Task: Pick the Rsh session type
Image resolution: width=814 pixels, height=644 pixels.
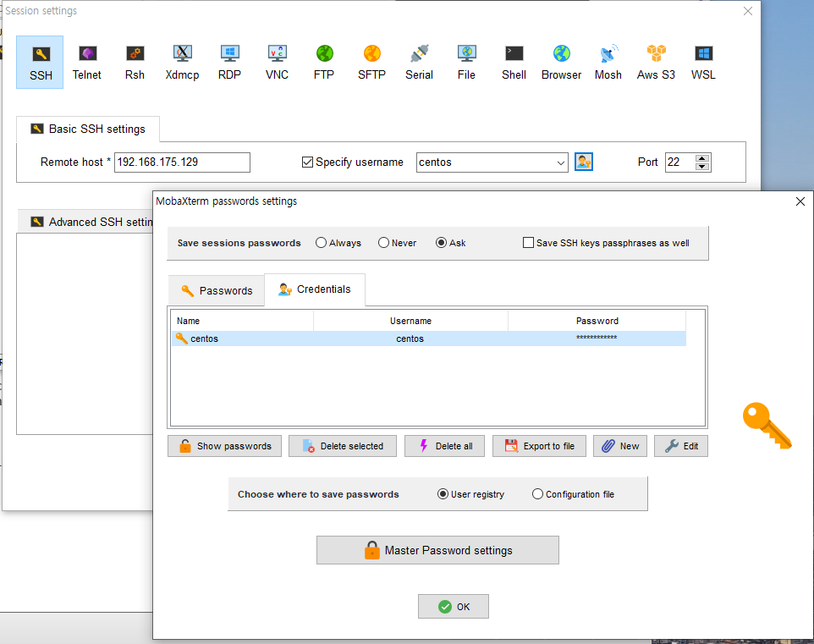Action: pyautogui.click(x=135, y=63)
